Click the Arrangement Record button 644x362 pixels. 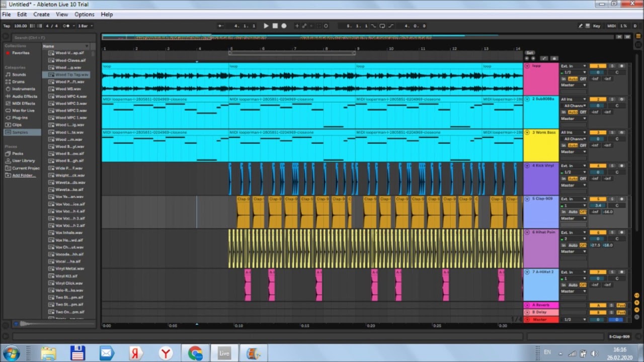click(284, 26)
